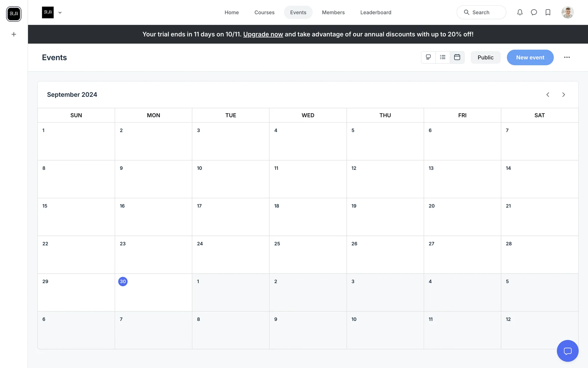
Task: Click the Search field
Action: 481,12
